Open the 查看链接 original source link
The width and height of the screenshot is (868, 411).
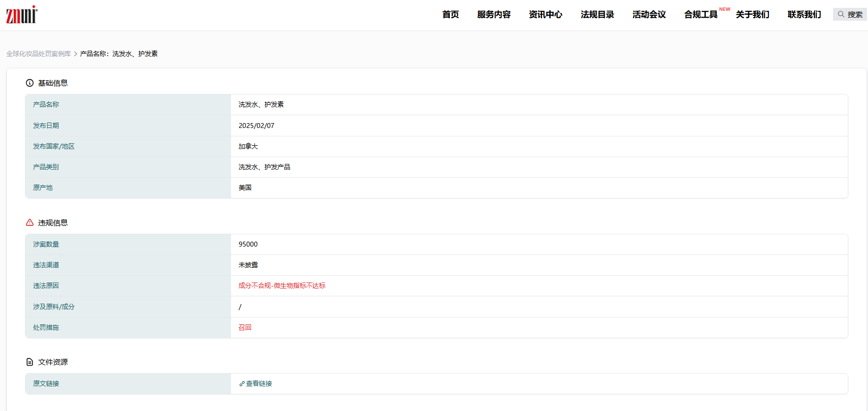pos(259,384)
